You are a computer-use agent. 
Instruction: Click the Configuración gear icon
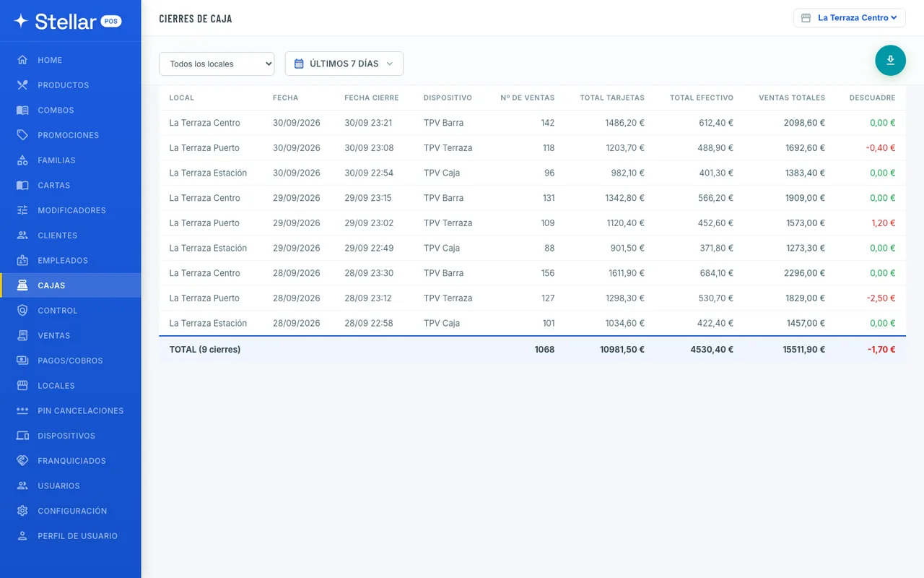tap(22, 511)
